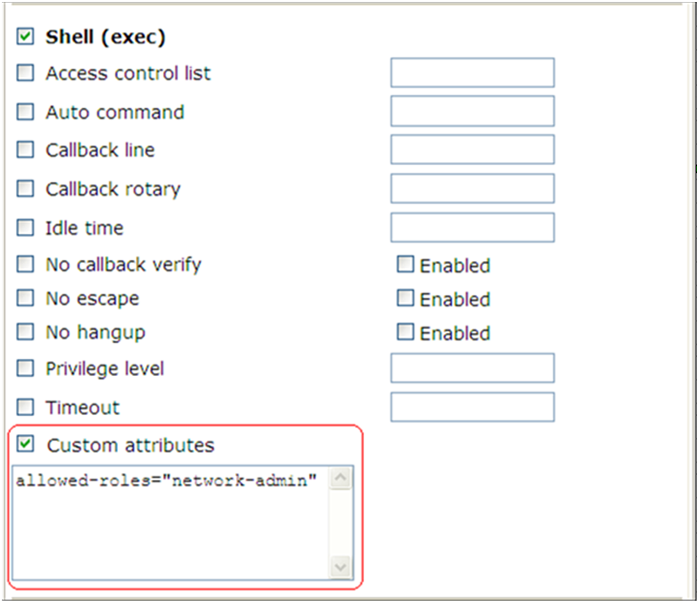Viewport: 700px width, 604px height.
Task: Check Enabled next to No callback verify
Action: pos(405,264)
